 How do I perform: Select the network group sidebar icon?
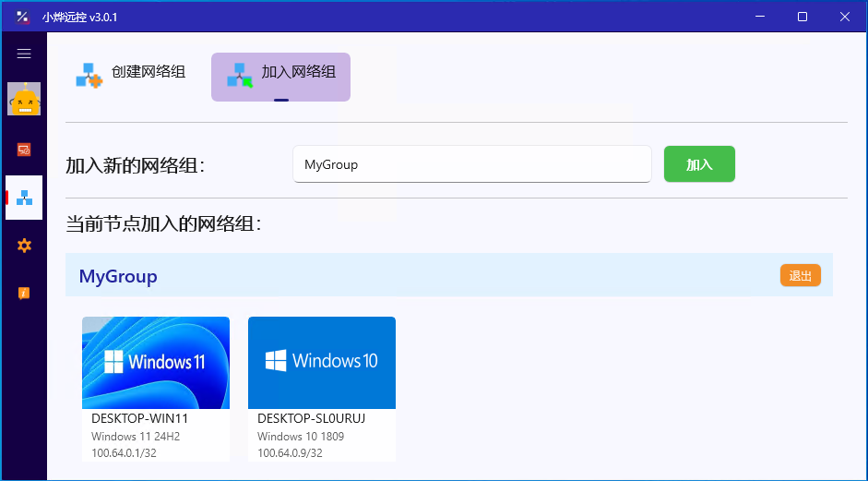[24, 198]
